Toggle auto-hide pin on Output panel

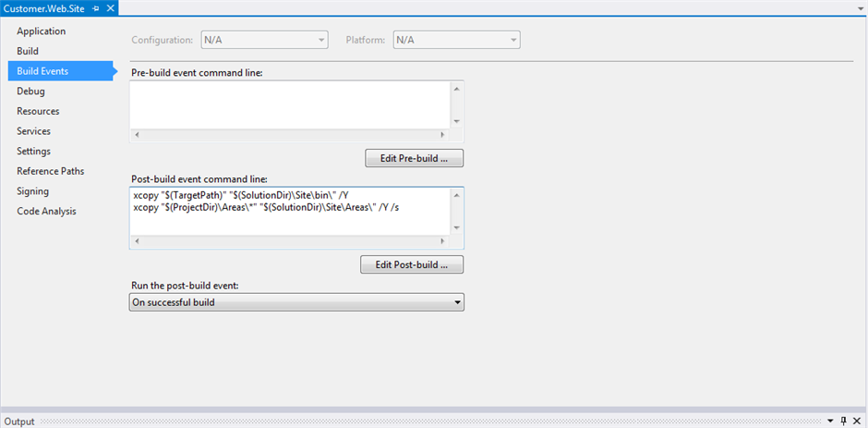coord(843,421)
